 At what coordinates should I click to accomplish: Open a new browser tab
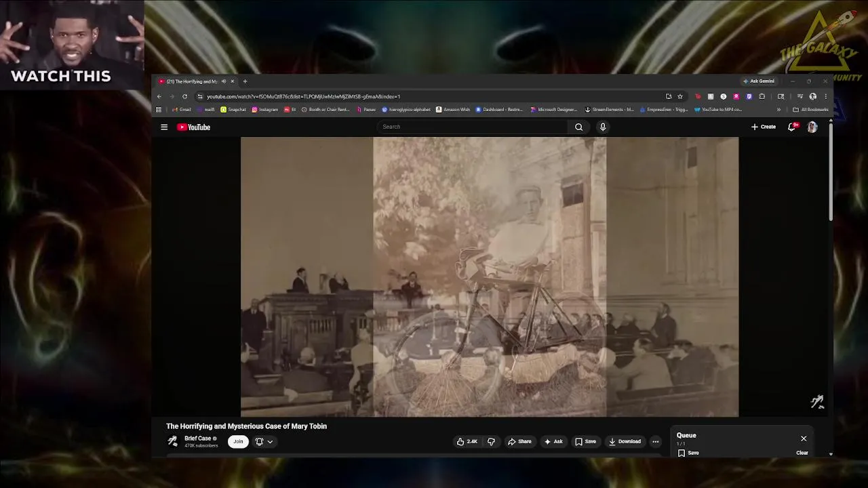245,81
